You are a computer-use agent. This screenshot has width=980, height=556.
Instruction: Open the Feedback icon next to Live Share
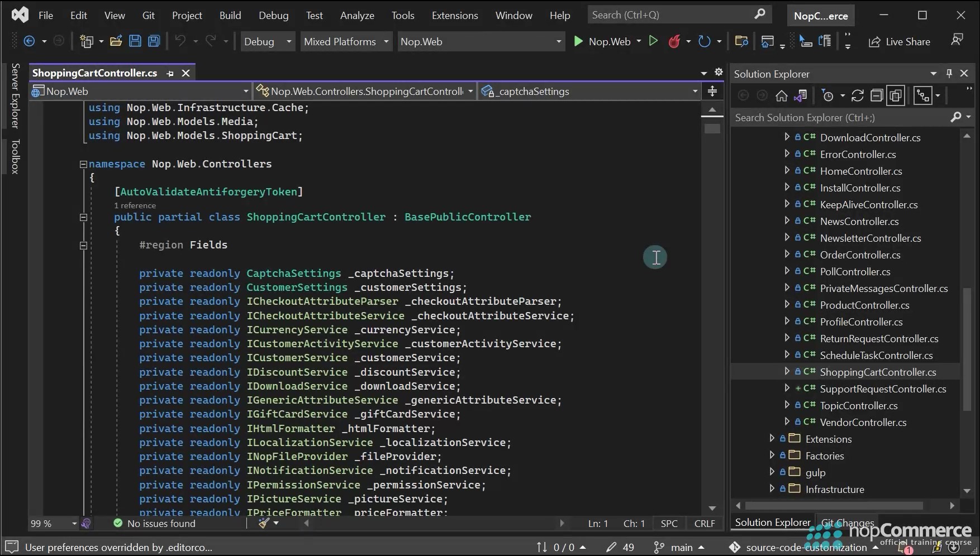point(957,40)
